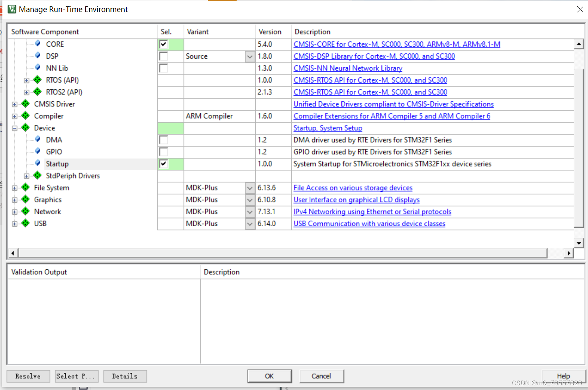Uncheck the CORE component checkbox

pos(163,44)
